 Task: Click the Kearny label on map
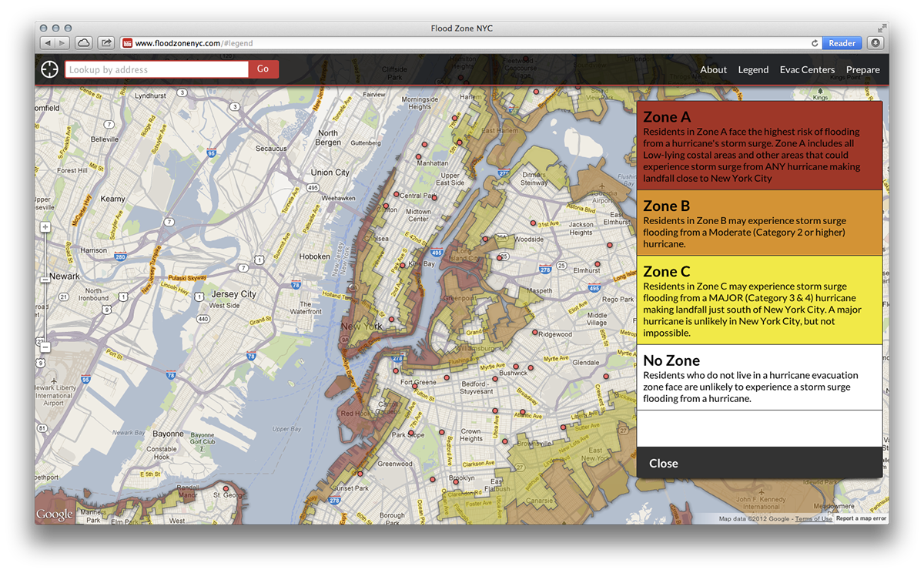click(112, 199)
